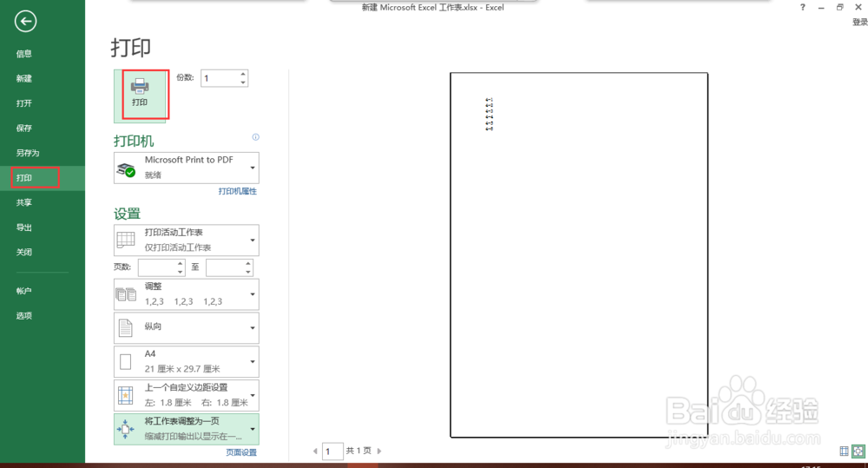Click the 页数 start page field
This screenshot has height=468, width=868.
pyautogui.click(x=158, y=267)
